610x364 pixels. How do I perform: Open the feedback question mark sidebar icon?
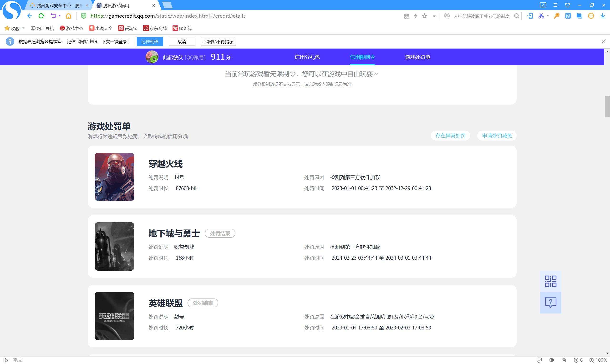pos(550,303)
